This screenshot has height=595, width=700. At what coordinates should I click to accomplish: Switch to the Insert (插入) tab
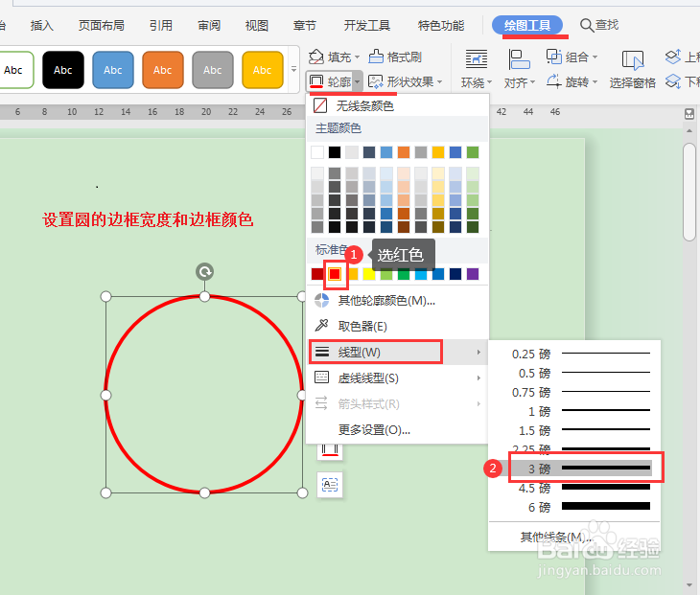42,26
